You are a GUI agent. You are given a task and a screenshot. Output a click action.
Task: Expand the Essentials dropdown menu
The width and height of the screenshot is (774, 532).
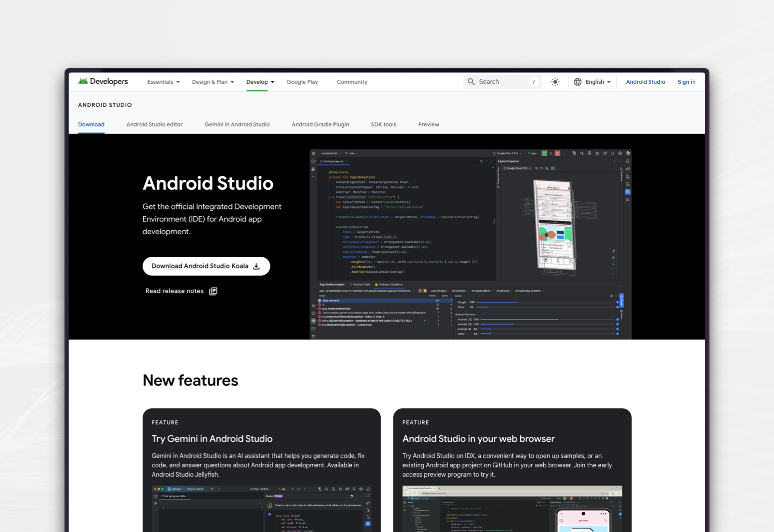pyautogui.click(x=164, y=82)
